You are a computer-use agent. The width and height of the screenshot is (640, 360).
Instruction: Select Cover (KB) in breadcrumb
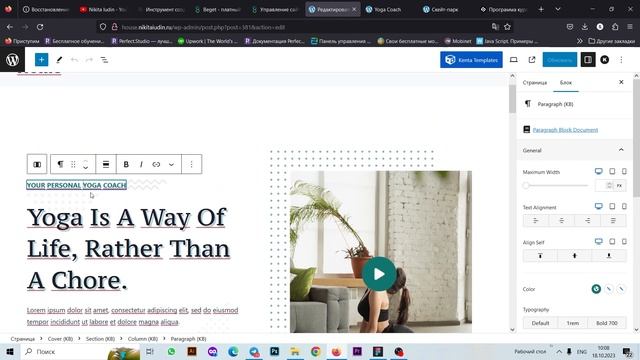60,339
